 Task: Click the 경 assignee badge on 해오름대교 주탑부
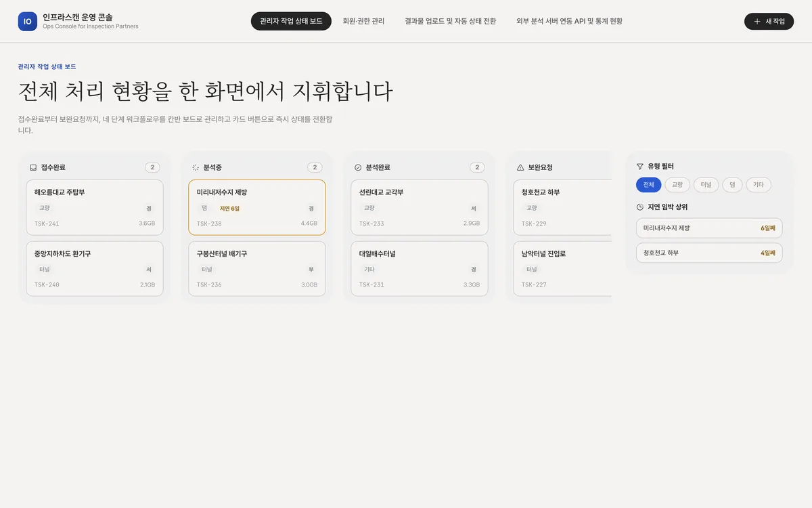[149, 208]
